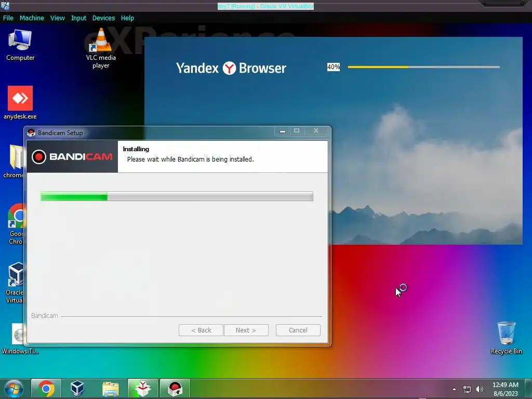Click the Next button in Bandicam Setup
532x399 pixels.
coord(246,330)
